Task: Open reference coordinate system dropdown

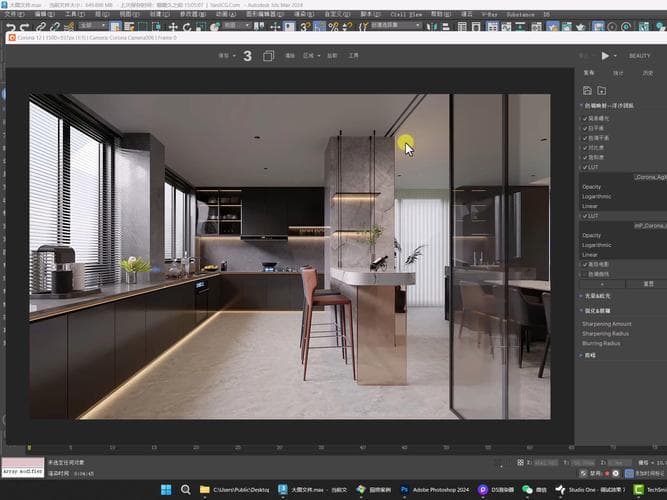Action: 237,26
